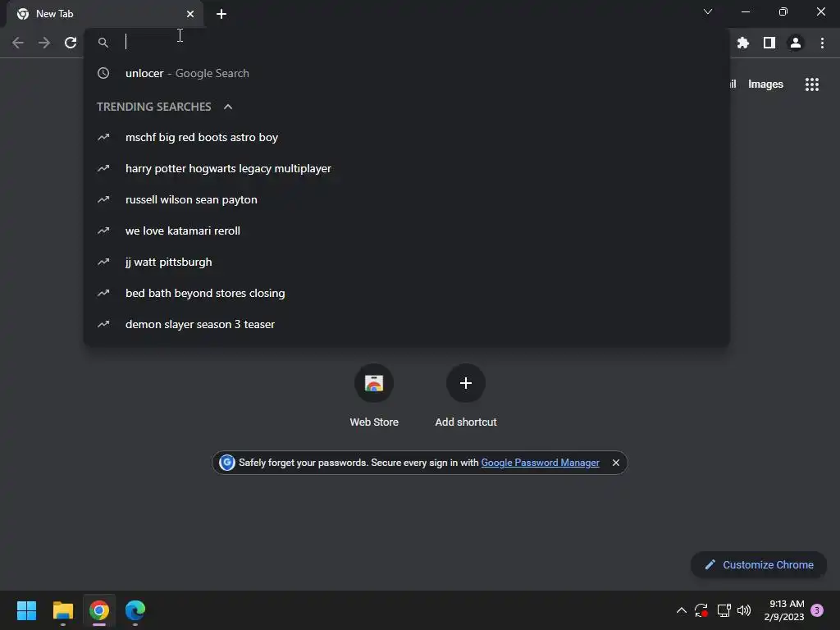Open the Extensions puzzle icon
The height and width of the screenshot is (630, 840).
click(742, 43)
